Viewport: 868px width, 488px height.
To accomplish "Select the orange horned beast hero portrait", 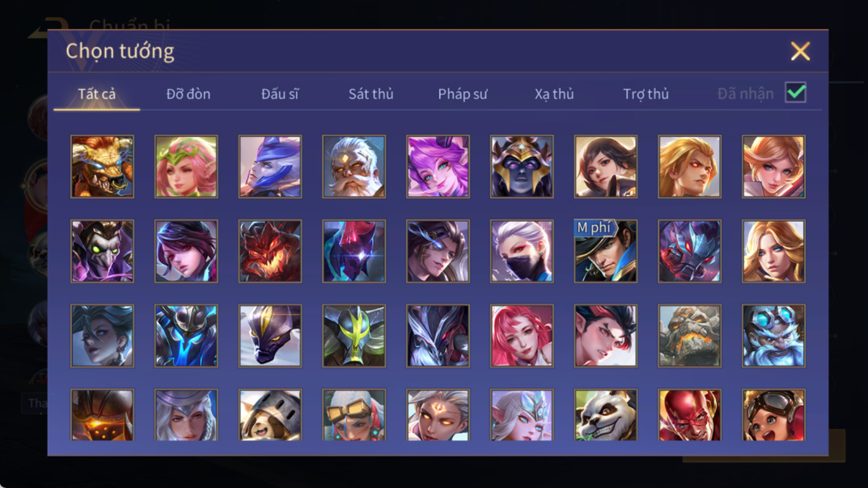I will tap(103, 167).
